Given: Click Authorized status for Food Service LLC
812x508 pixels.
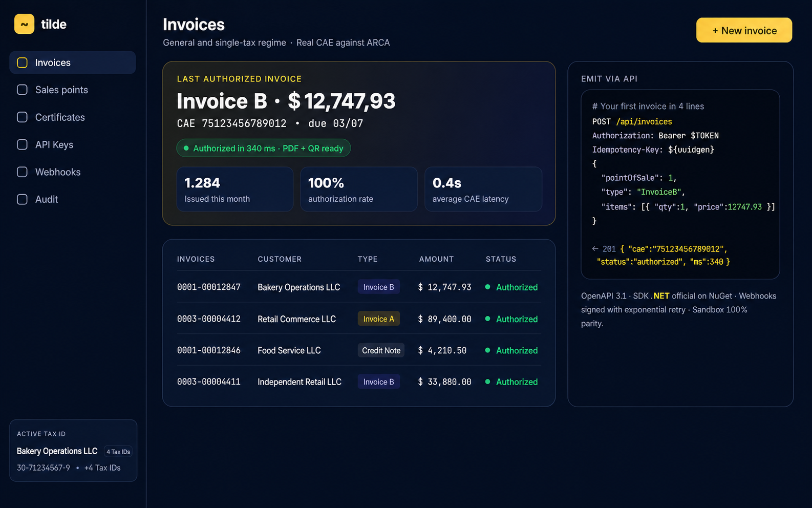Looking at the screenshot, I should point(511,350).
